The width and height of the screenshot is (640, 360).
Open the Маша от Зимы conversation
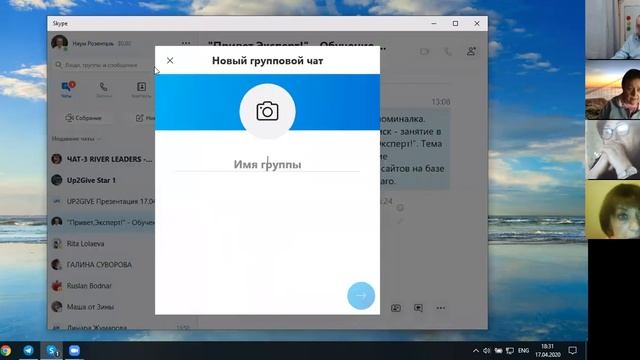pyautogui.click(x=103, y=307)
